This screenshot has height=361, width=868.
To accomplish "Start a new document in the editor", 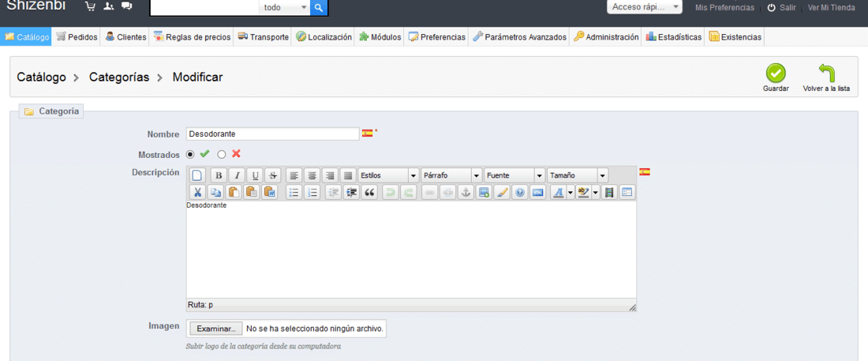I will click(197, 175).
